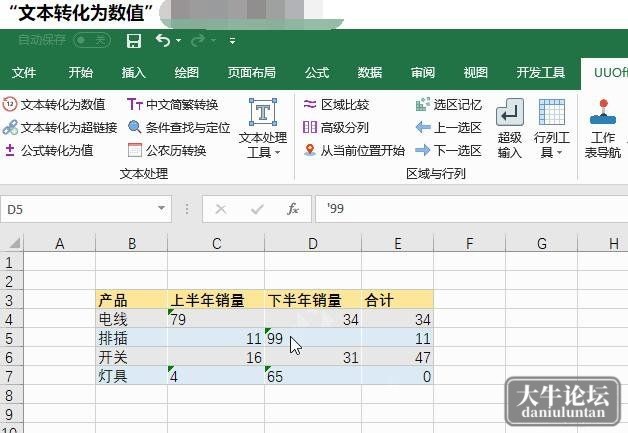Go to 上一选区 selection

[449, 127]
